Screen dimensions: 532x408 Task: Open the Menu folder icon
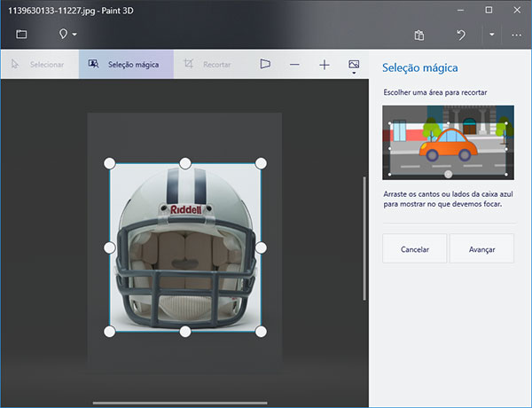coord(21,34)
